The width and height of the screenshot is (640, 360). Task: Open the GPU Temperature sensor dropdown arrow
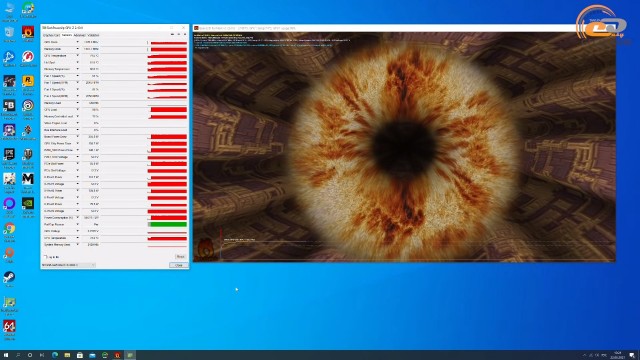tap(78, 56)
